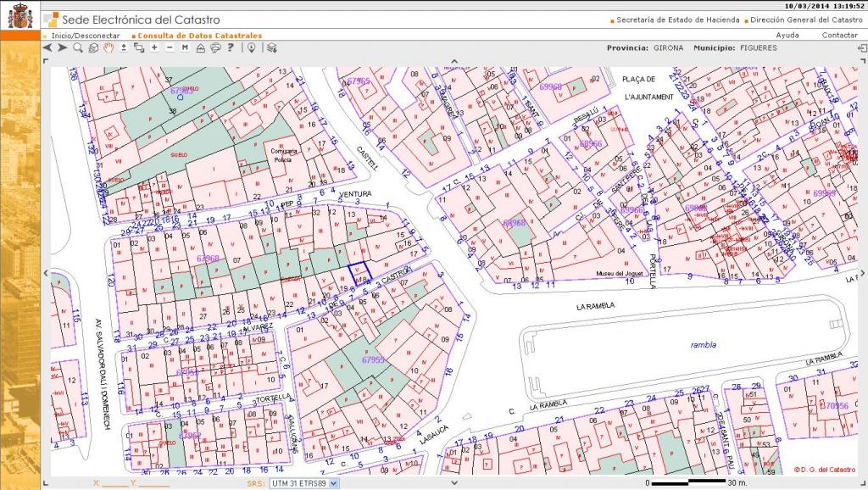
Task: Go forward to next map view arrow
Action: (63, 48)
